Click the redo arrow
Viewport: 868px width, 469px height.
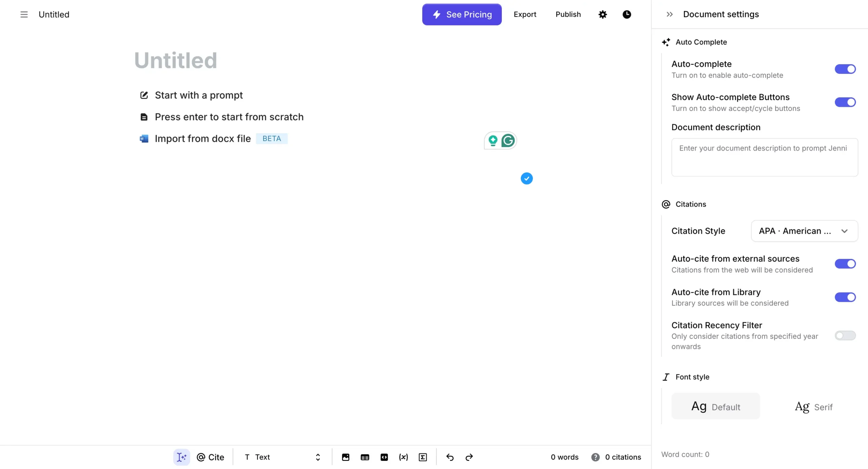469,457
